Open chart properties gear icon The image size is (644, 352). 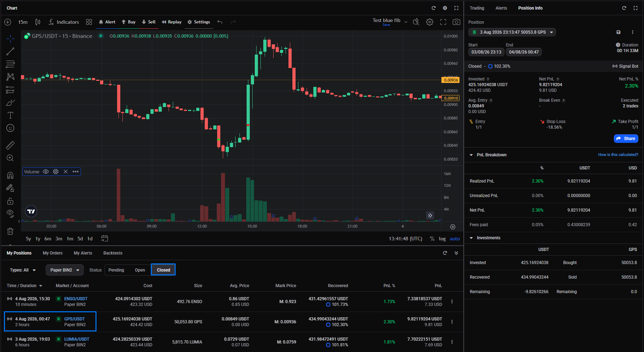(430, 22)
